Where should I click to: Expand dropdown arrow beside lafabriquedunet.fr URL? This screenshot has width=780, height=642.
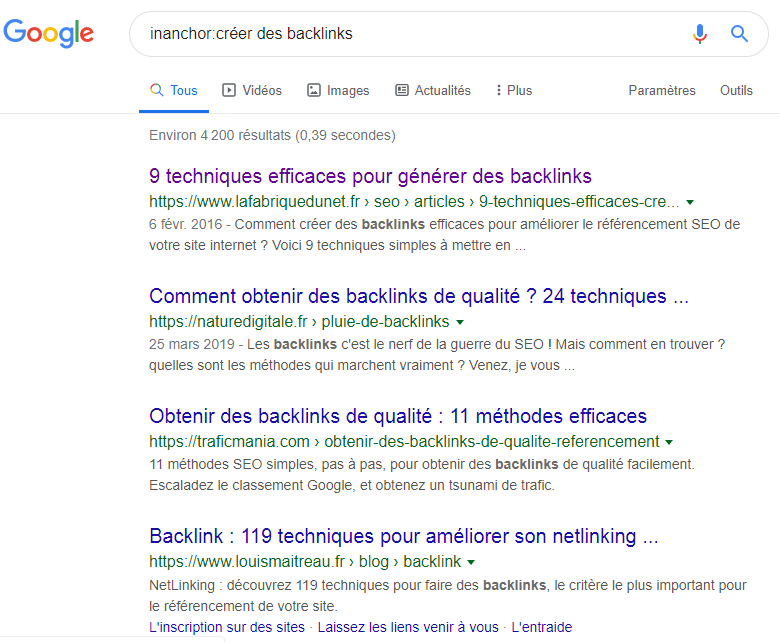(690, 202)
